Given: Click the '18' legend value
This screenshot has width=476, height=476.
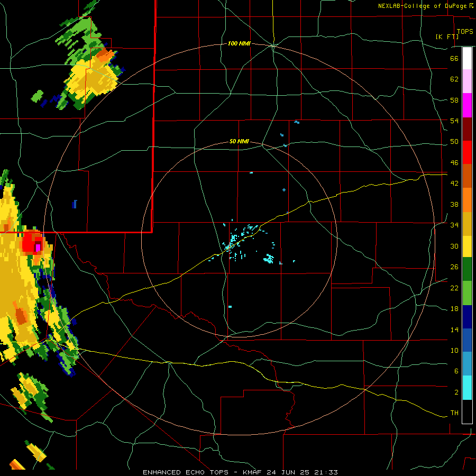Looking at the screenshot, I should 454,309.
